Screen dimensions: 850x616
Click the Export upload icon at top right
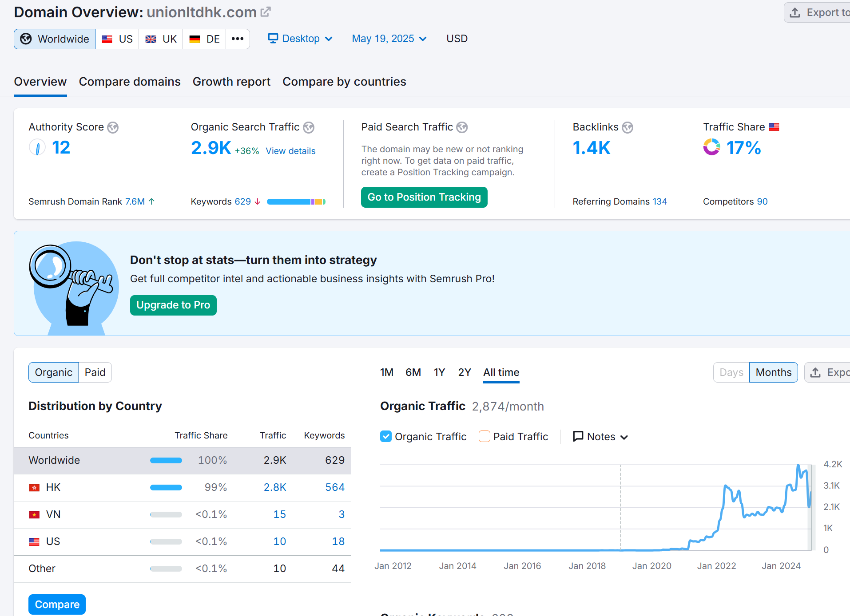[795, 12]
